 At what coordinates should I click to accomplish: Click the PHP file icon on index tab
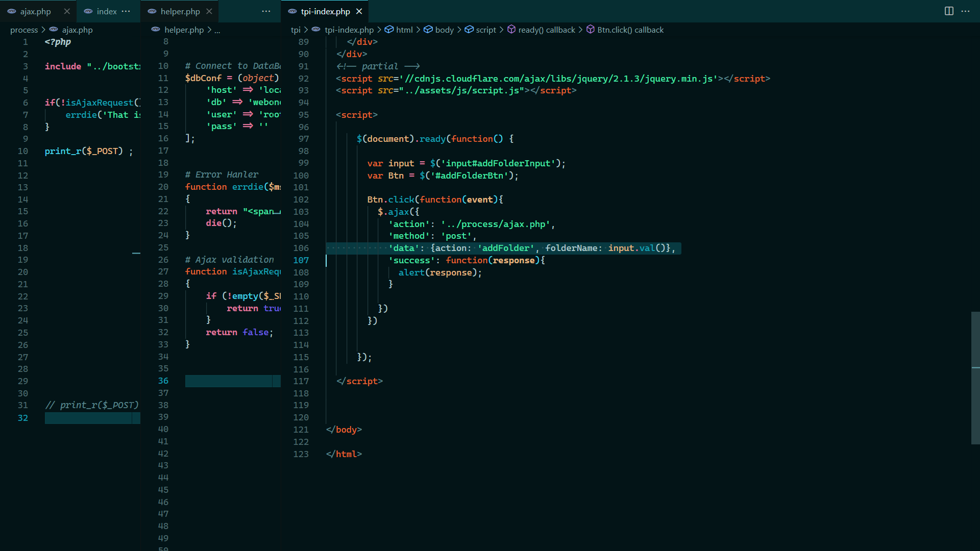click(88, 11)
